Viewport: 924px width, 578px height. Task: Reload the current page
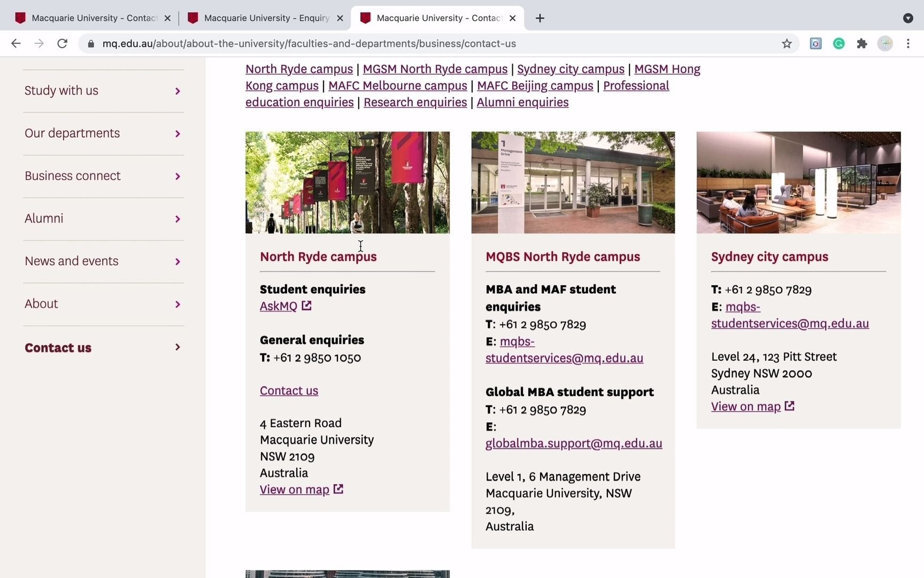(62, 43)
